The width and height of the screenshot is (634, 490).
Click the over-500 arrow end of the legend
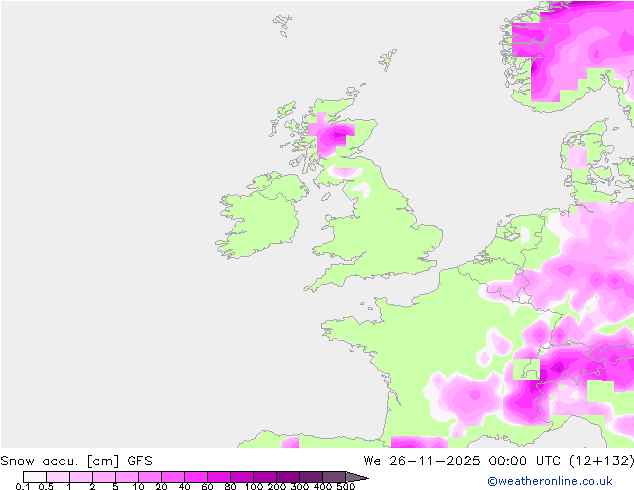[x=356, y=477]
